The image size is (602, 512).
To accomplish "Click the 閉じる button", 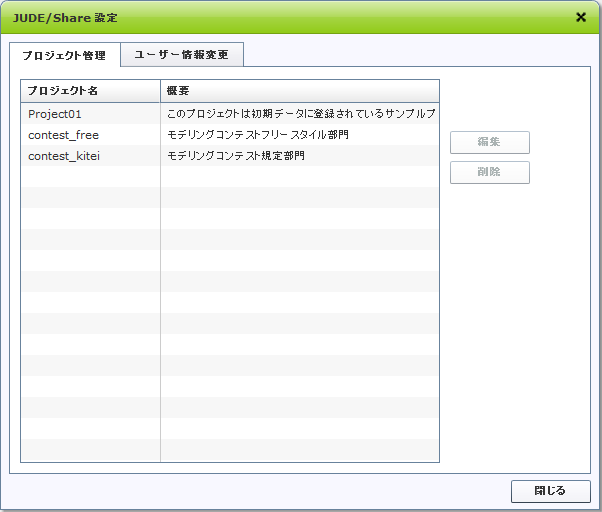I will [x=551, y=491].
